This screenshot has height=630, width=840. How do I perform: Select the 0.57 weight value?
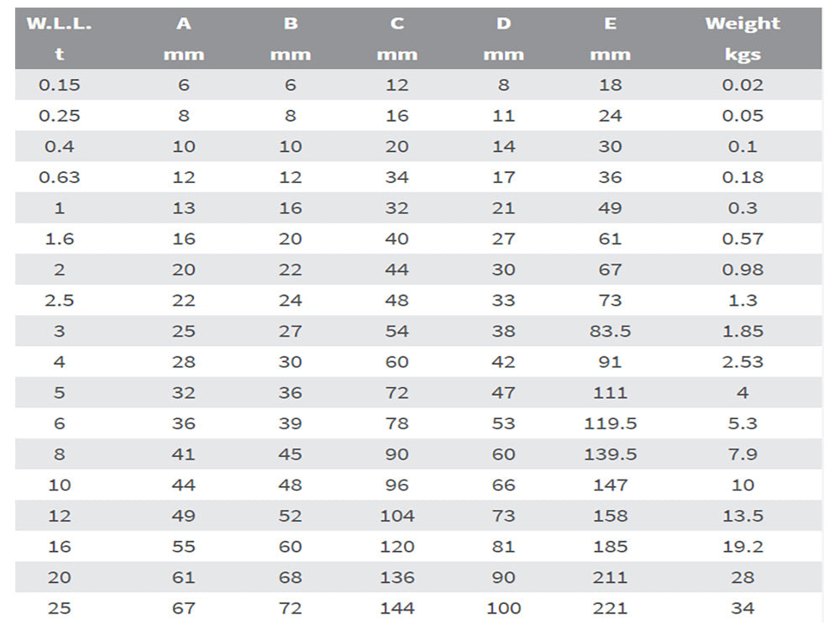coord(743,239)
